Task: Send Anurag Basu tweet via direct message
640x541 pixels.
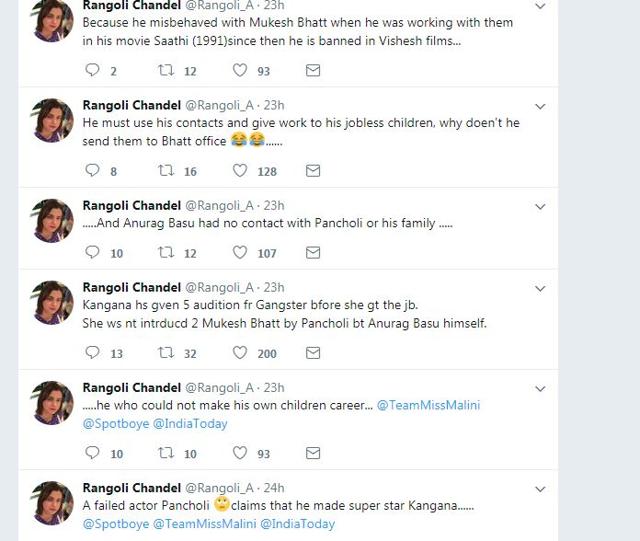Action: pyautogui.click(x=313, y=253)
